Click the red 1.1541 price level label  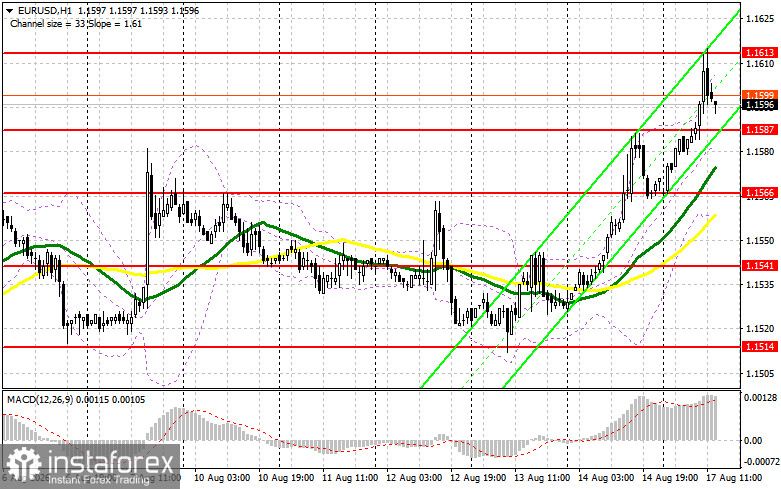[760, 265]
